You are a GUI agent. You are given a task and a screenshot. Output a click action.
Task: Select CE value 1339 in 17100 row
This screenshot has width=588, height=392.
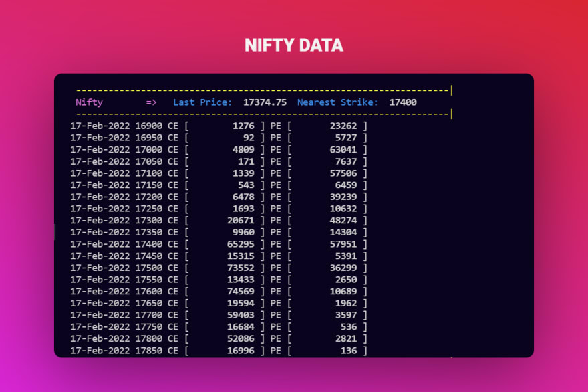click(x=243, y=173)
